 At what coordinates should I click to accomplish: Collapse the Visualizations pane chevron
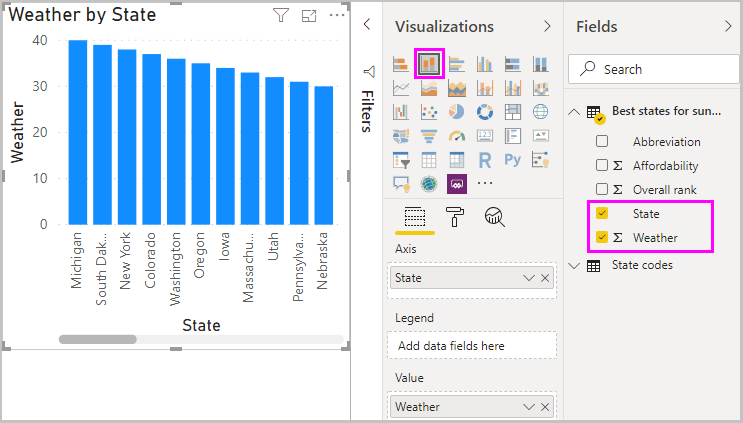point(547,27)
